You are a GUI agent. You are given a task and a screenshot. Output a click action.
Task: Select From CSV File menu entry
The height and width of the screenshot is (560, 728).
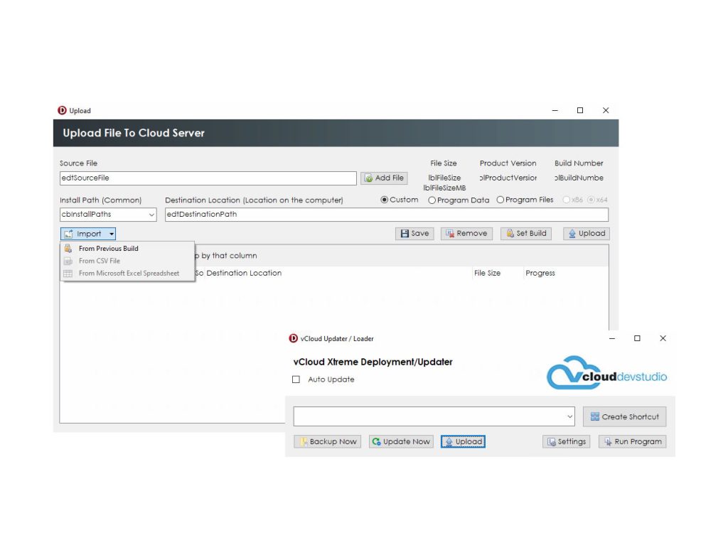[x=99, y=261]
